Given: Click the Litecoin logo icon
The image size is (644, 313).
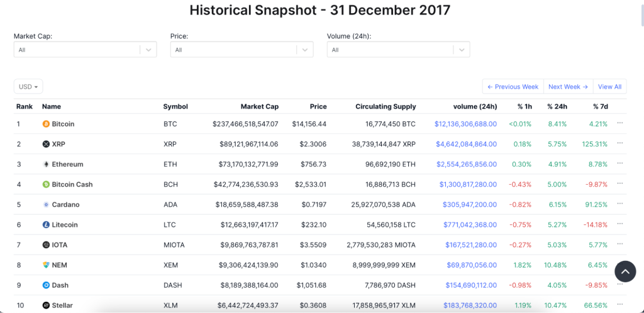Looking at the screenshot, I should click(x=46, y=224).
